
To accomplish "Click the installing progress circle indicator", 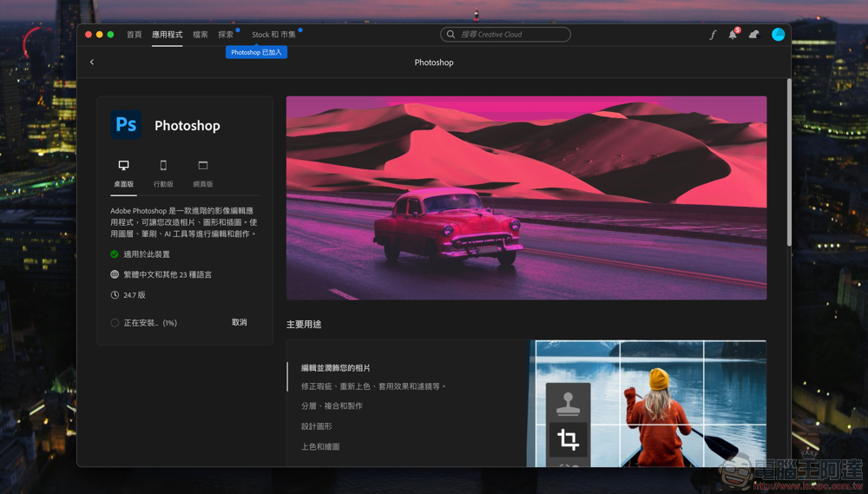I will point(115,323).
